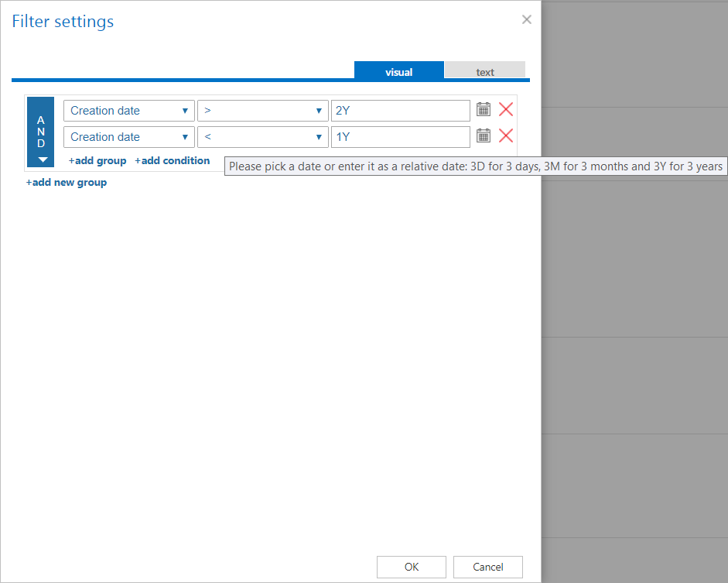
Task: Toggle the AND group operator
Action: click(x=41, y=132)
